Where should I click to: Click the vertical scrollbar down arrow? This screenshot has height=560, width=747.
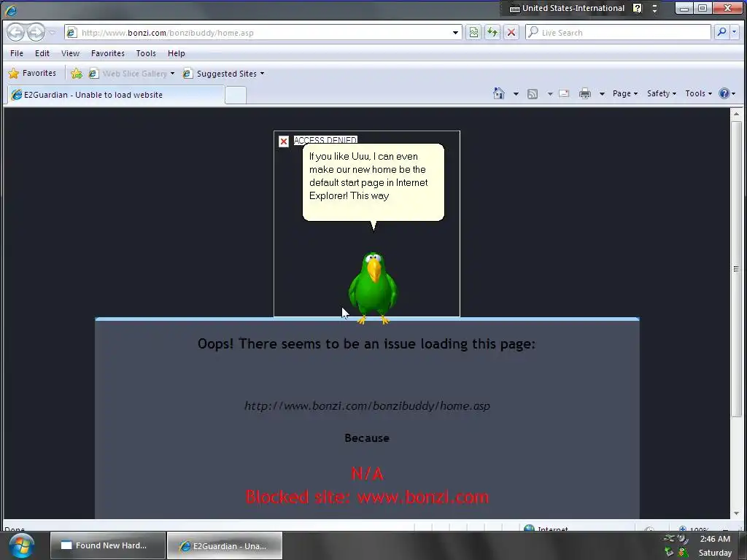click(736, 513)
